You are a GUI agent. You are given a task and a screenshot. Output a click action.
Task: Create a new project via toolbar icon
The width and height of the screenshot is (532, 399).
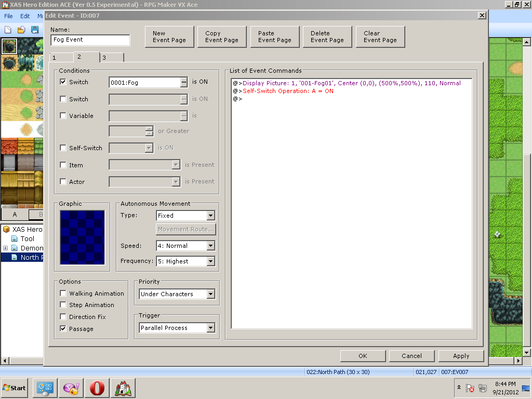pyautogui.click(x=7, y=30)
